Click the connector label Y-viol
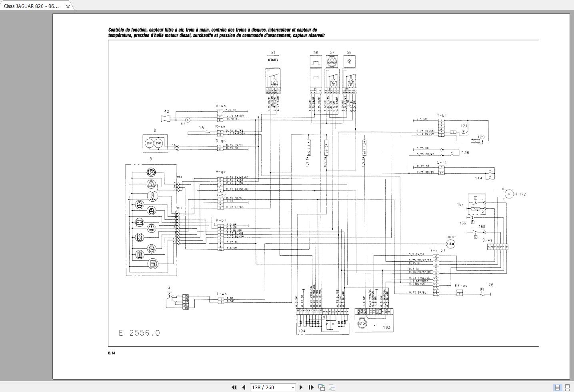The width and height of the screenshot is (574, 392). [438, 250]
